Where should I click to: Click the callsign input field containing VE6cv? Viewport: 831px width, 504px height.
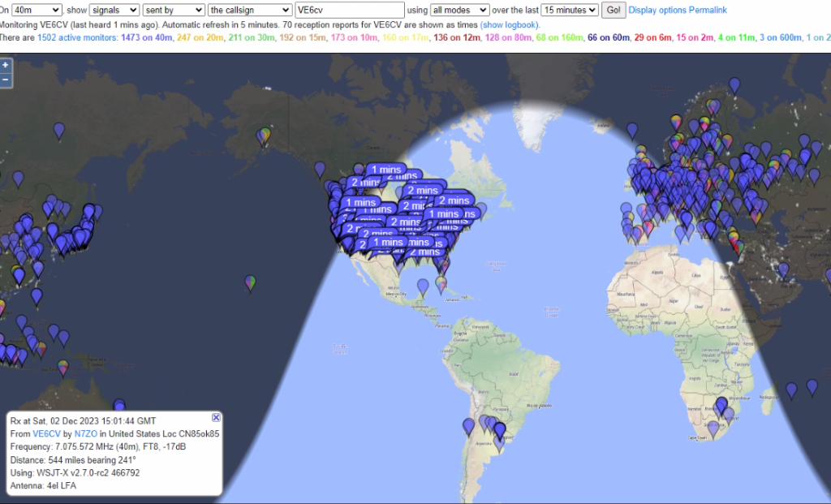350,10
